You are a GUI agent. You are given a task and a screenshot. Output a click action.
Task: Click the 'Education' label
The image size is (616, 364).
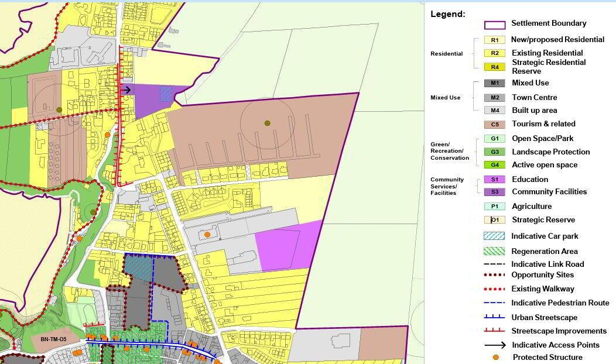click(x=530, y=180)
